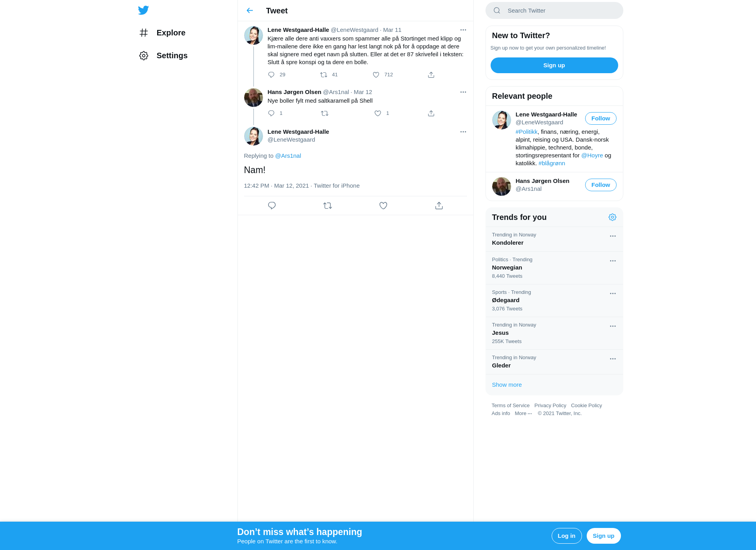The height and width of the screenshot is (550, 756).
Task: Retweet Lene's anti vaxxers tweet
Action: tap(324, 75)
